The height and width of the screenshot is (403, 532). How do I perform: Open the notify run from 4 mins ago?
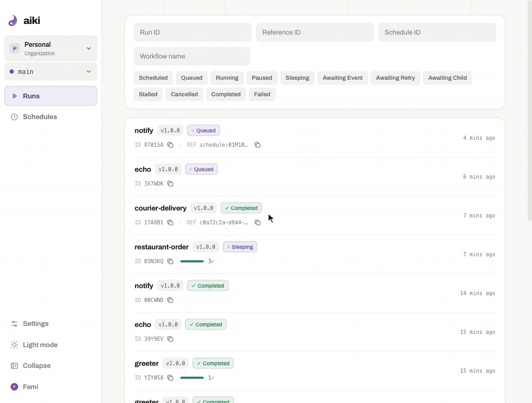point(315,138)
